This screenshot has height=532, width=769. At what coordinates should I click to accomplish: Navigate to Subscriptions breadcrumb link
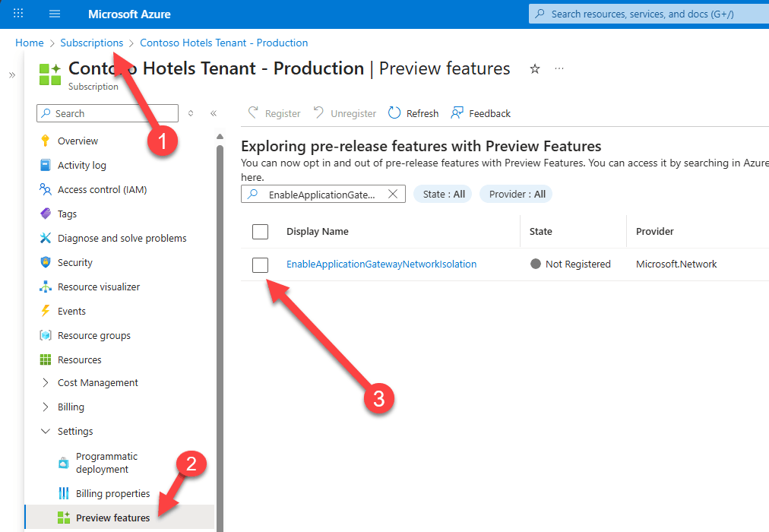tap(91, 43)
